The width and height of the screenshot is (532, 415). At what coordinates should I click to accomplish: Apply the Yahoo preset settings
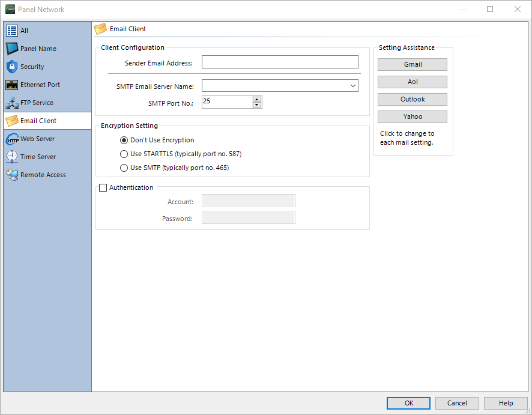point(413,117)
